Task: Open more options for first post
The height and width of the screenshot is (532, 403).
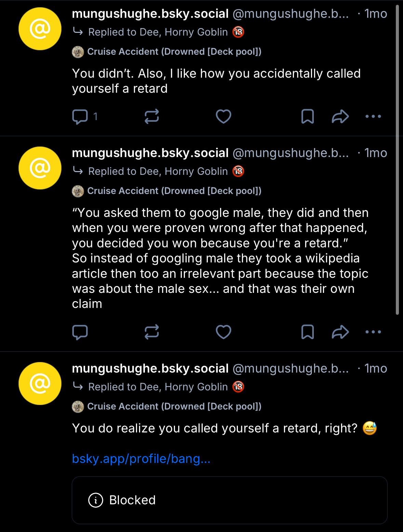Action: coord(373,117)
